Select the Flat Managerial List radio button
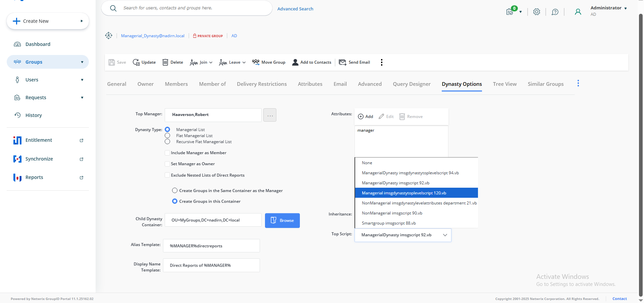This screenshot has width=644, height=303. coord(167,136)
